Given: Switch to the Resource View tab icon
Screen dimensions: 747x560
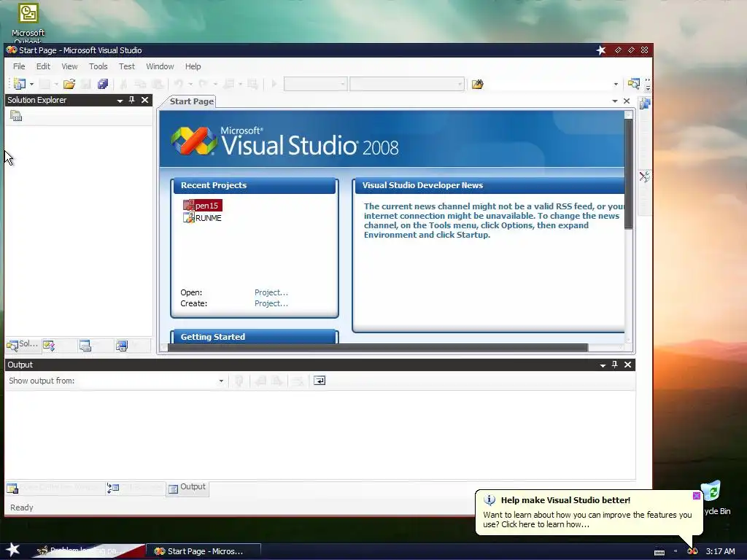Looking at the screenshot, I should click(x=122, y=345).
